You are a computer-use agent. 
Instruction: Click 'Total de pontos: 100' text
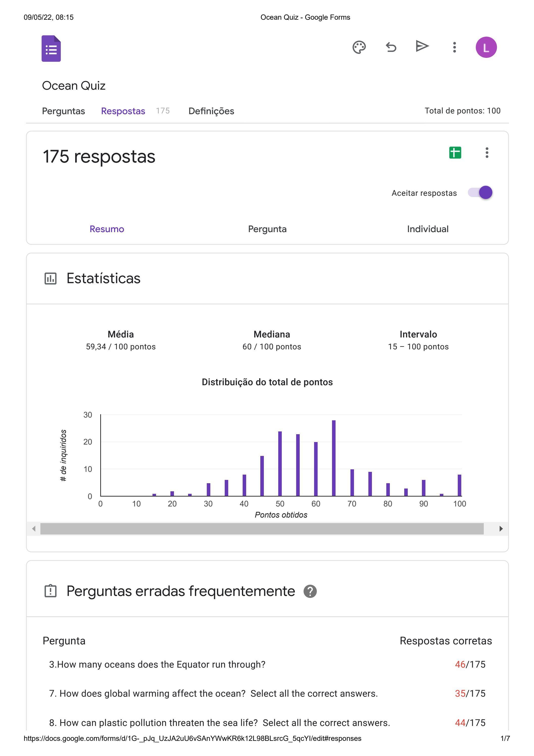click(462, 111)
